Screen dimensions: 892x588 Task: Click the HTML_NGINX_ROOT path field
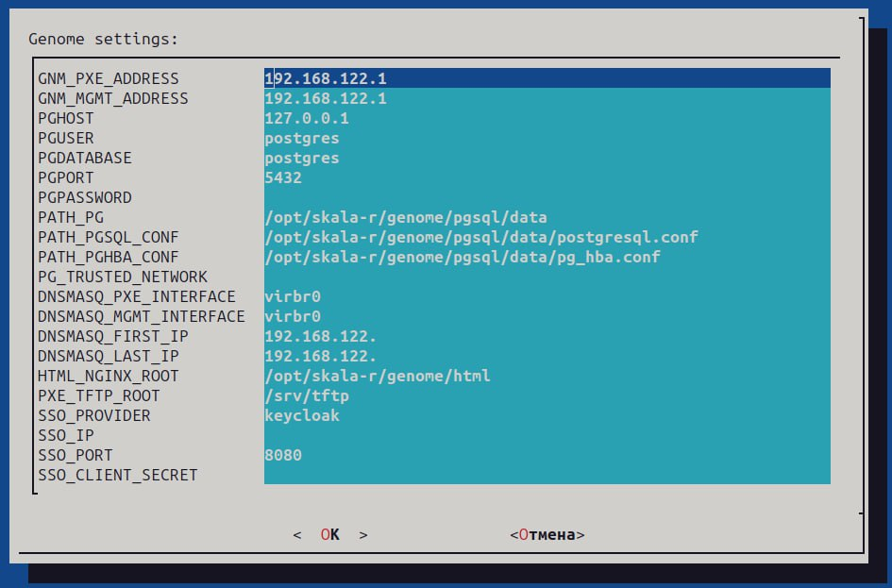point(547,376)
